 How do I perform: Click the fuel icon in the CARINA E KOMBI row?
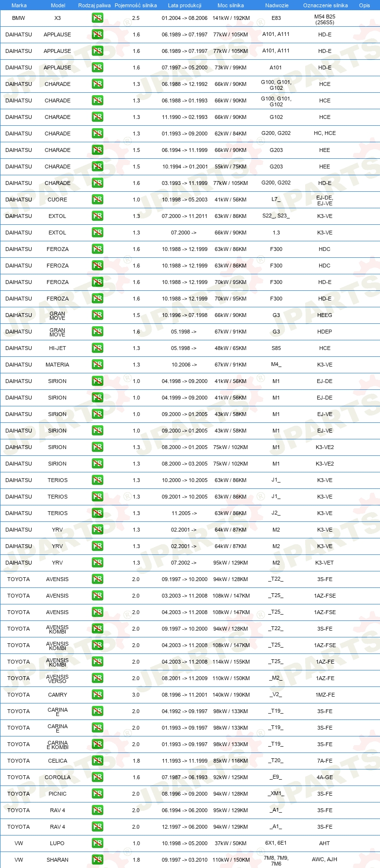tap(97, 744)
